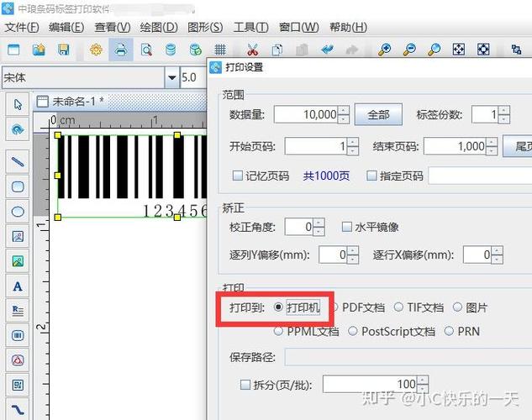This screenshot has height=420, width=532.
Task: Click the Zoom In magnifier icon
Action: (385, 50)
